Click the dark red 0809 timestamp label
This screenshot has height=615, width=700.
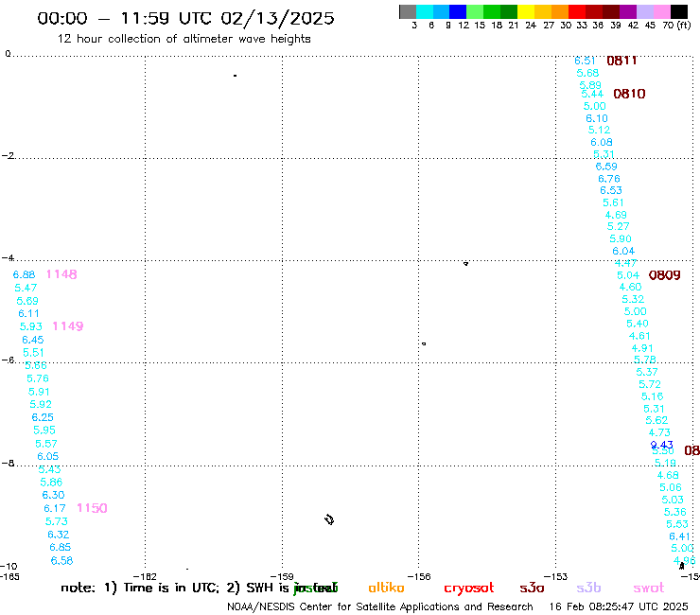pyautogui.click(x=664, y=275)
